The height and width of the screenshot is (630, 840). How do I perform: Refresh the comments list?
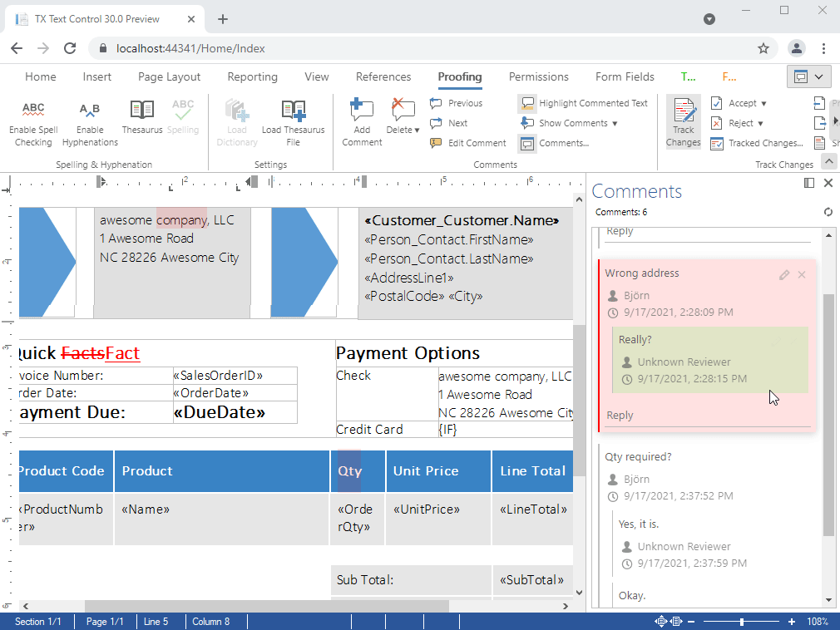coord(828,212)
